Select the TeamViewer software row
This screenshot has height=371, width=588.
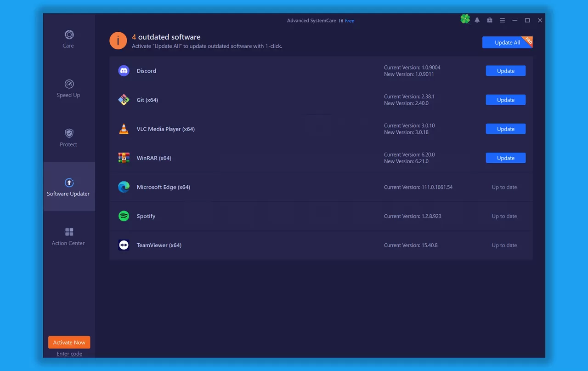(x=276, y=245)
